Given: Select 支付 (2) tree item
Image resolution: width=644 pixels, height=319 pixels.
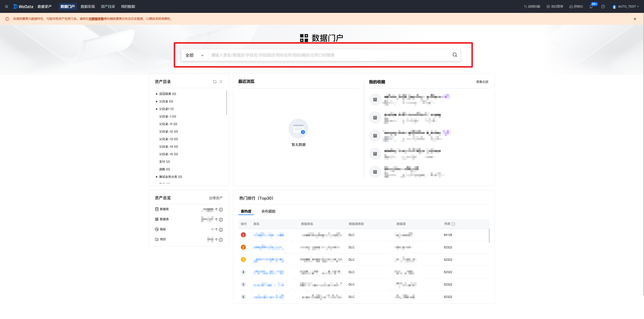Looking at the screenshot, I should coord(165,162).
